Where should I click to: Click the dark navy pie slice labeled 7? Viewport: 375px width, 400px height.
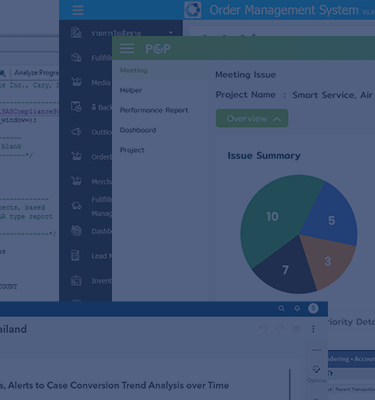tap(285, 269)
